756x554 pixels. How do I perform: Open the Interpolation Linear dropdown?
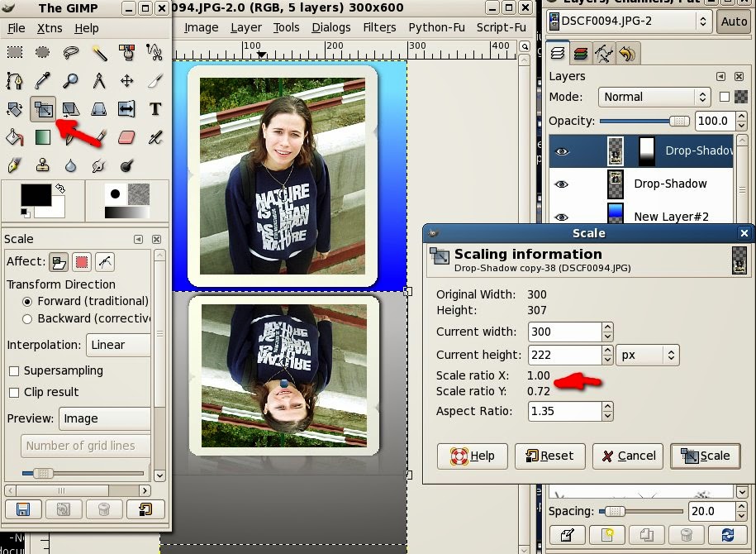119,345
